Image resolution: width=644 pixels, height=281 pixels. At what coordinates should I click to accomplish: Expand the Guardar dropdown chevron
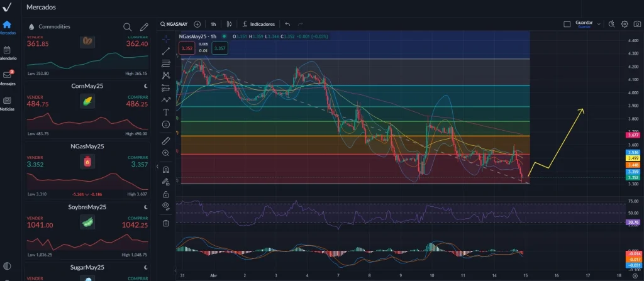click(599, 25)
